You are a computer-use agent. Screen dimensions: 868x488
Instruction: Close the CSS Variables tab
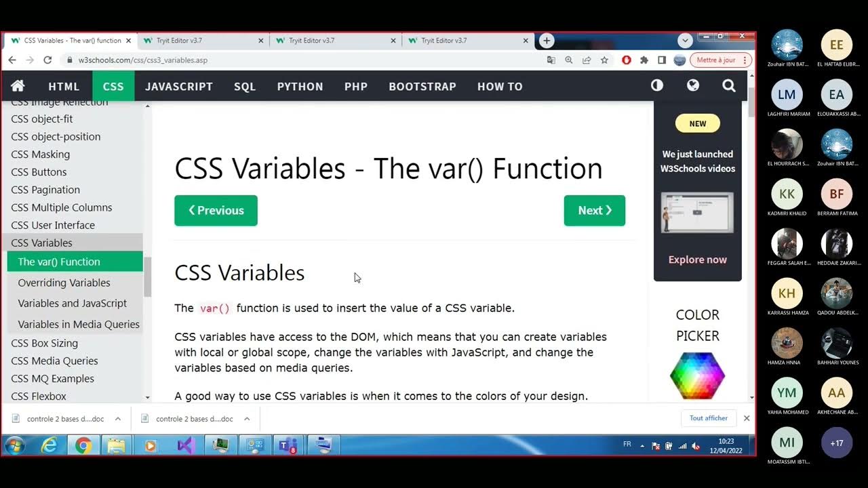(x=128, y=41)
